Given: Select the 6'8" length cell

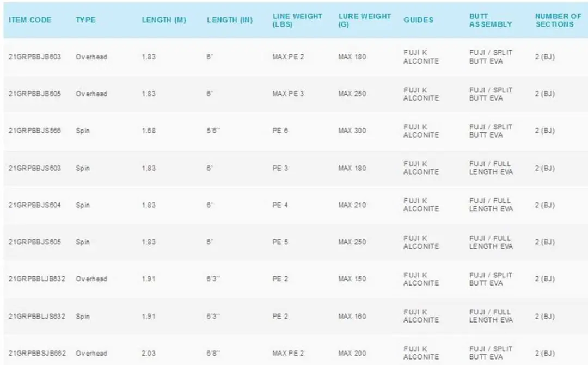Looking at the screenshot, I should 213,353.
